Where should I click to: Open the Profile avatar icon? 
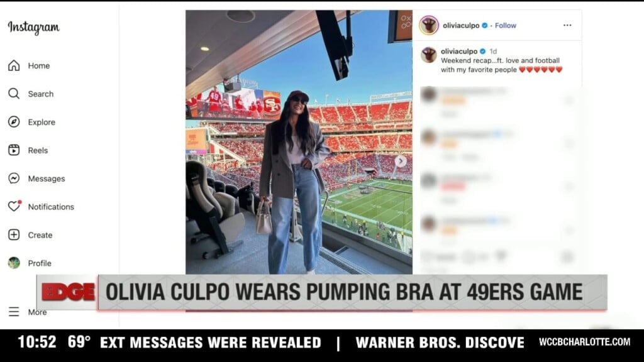coord(14,263)
